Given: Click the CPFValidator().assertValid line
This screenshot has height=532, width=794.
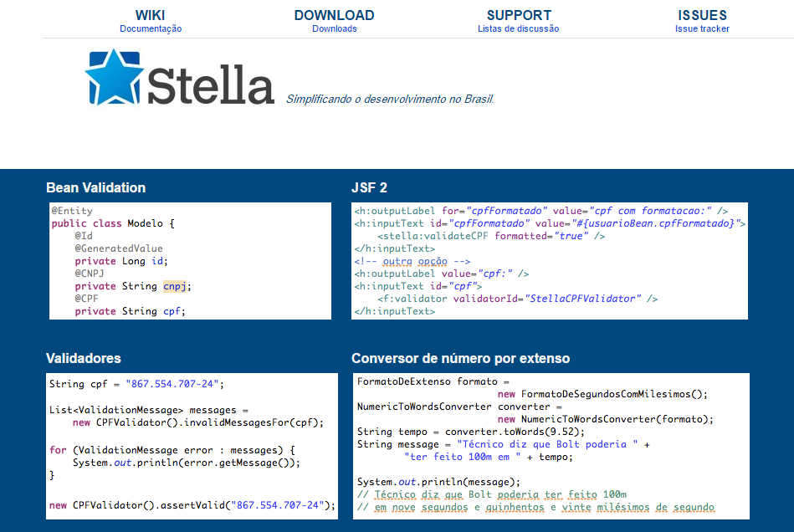Looking at the screenshot, I should (x=192, y=505).
